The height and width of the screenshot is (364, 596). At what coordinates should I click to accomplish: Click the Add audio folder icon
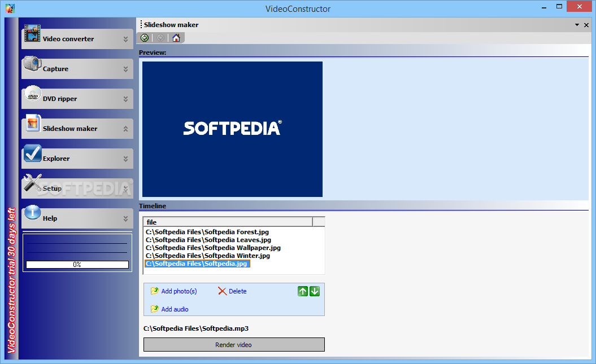pyautogui.click(x=154, y=309)
